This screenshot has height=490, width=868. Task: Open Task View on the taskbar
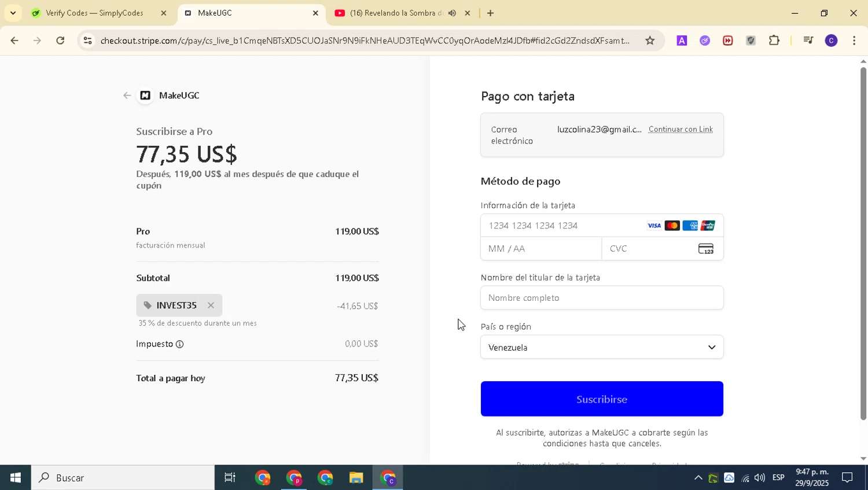tap(230, 478)
